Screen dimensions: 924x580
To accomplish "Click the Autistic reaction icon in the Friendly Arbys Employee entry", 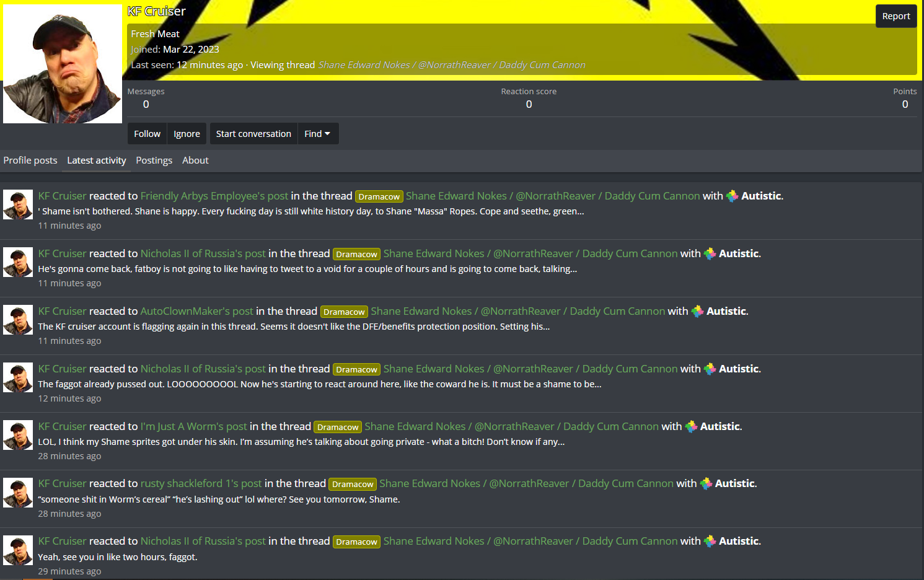I will tap(732, 196).
